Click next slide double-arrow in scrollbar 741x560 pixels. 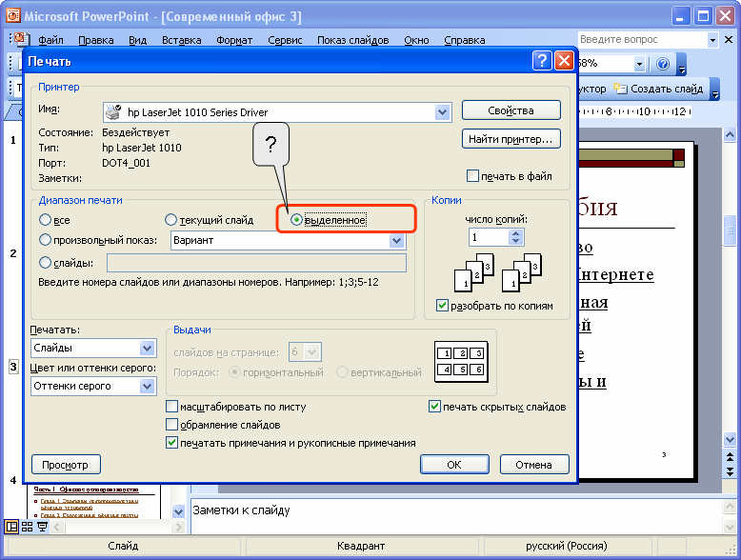tap(730, 471)
